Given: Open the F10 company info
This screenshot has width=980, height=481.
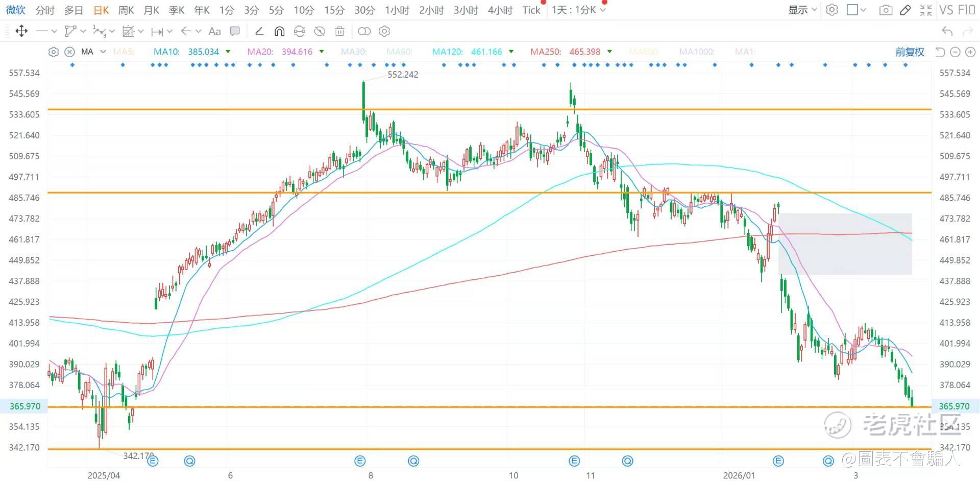Looking at the screenshot, I should [967, 10].
